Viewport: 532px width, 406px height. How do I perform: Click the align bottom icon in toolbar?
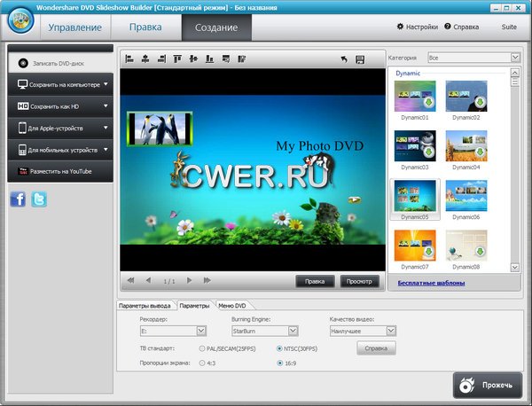[208, 59]
